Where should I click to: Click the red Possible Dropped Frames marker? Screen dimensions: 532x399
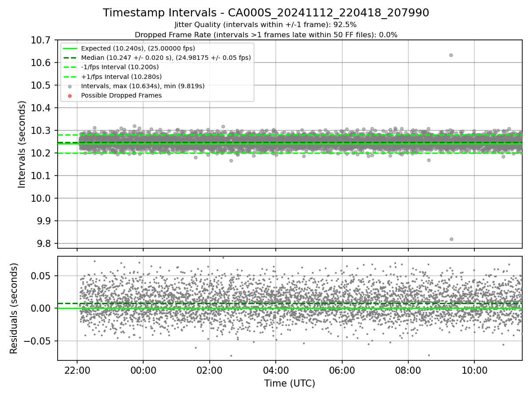coord(70,95)
